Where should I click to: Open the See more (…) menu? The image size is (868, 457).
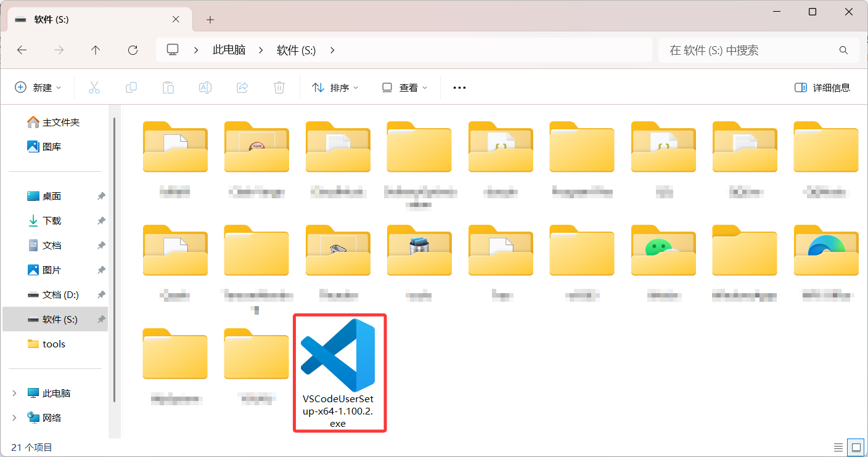459,87
